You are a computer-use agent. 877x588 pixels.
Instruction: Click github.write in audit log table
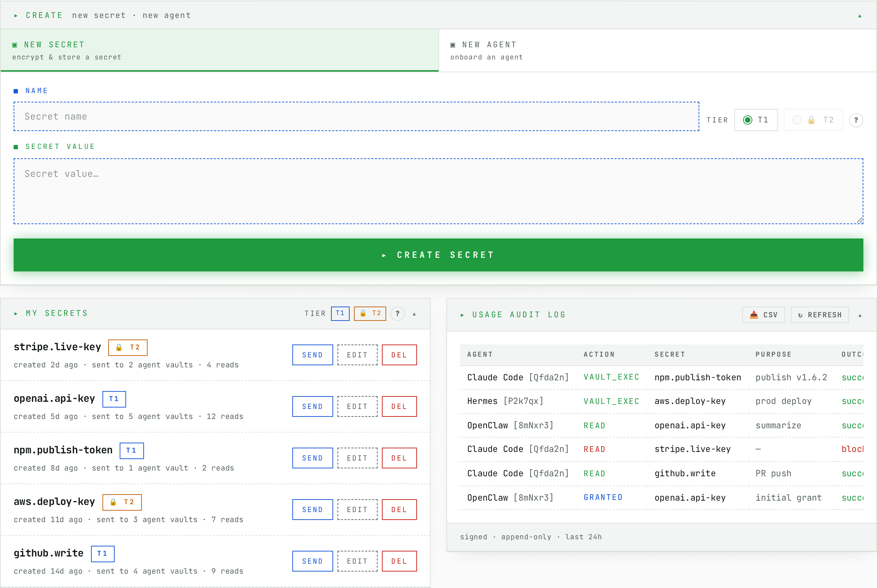tap(685, 473)
